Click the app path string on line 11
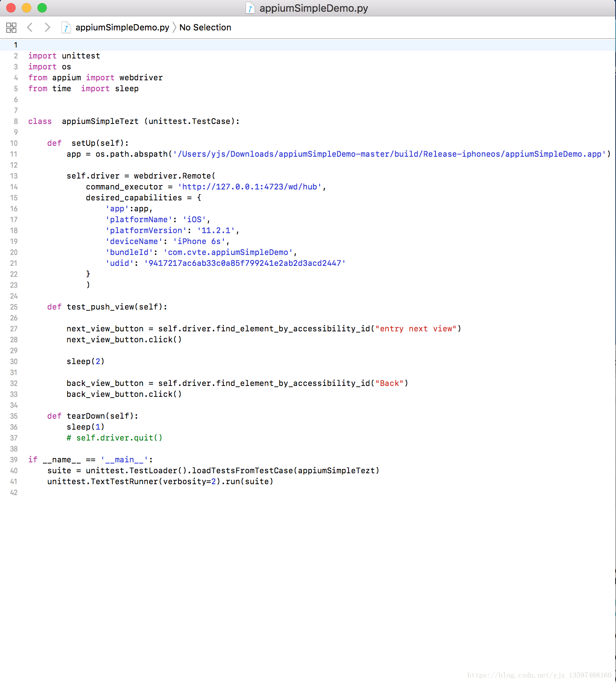This screenshot has width=616, height=683. pos(389,154)
